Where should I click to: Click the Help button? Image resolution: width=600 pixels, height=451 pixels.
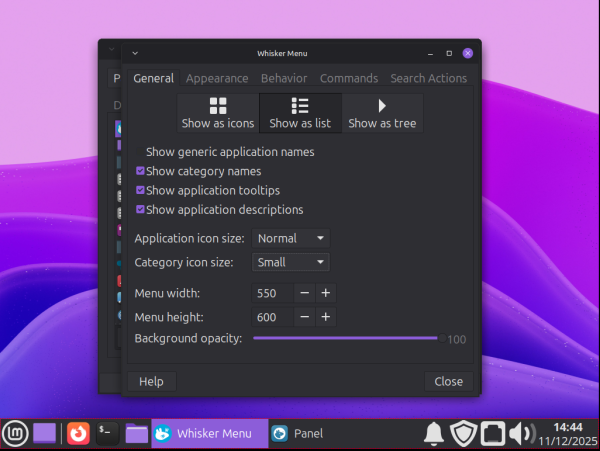(x=152, y=381)
